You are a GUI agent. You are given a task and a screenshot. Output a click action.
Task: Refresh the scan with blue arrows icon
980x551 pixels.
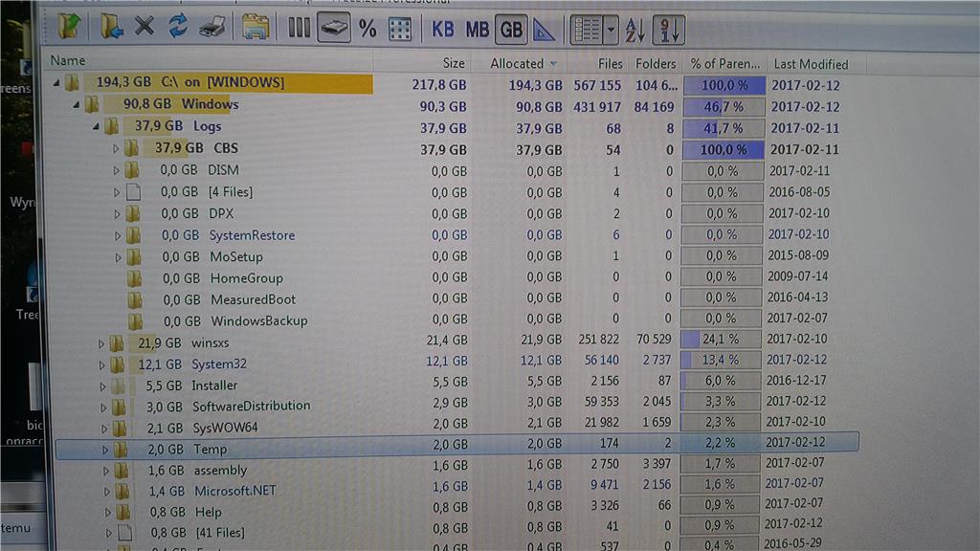178,26
